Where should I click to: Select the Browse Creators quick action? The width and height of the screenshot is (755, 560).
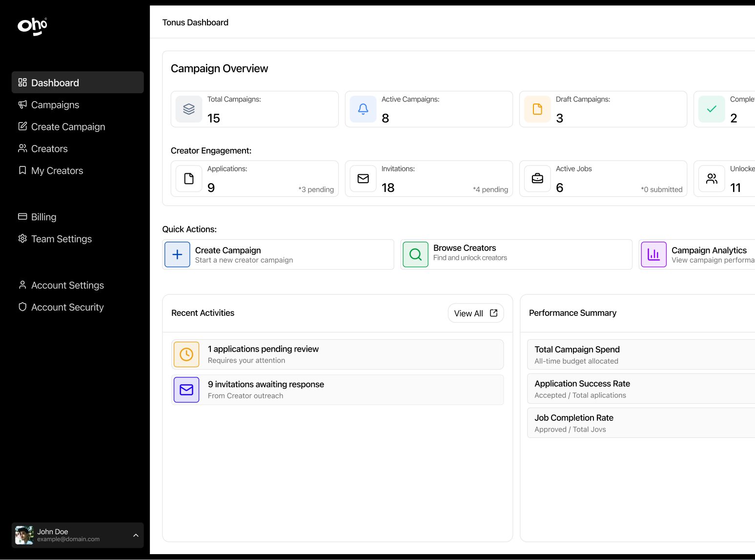(x=516, y=254)
